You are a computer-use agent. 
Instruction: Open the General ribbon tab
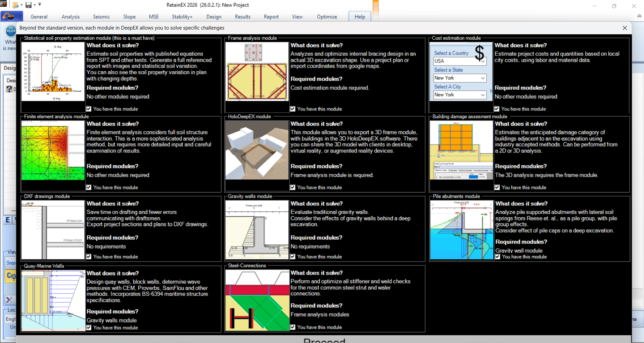[x=39, y=17]
